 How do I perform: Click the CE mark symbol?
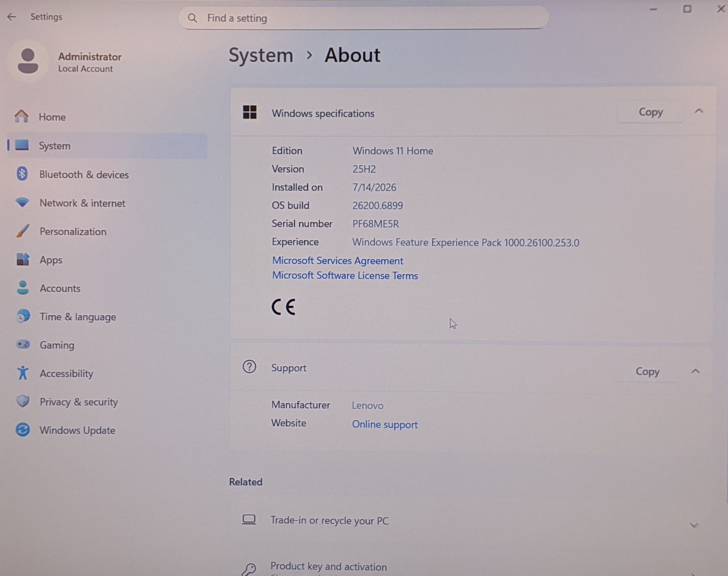click(283, 307)
